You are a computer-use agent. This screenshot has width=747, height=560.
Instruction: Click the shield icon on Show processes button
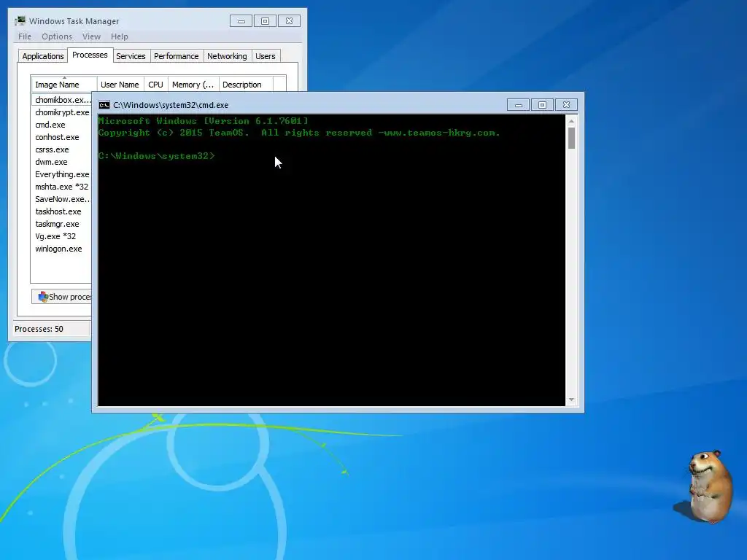pyautogui.click(x=43, y=297)
